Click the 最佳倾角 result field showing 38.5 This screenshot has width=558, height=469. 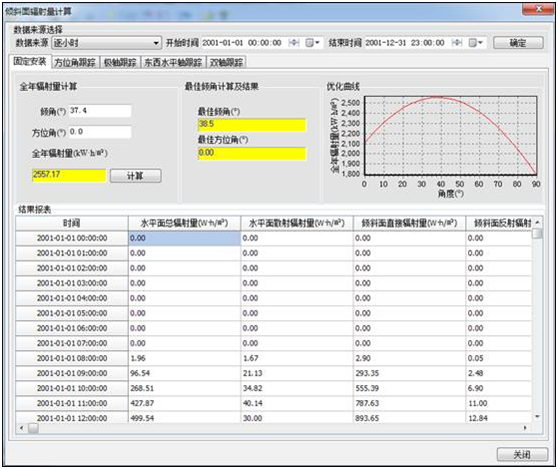click(x=252, y=125)
